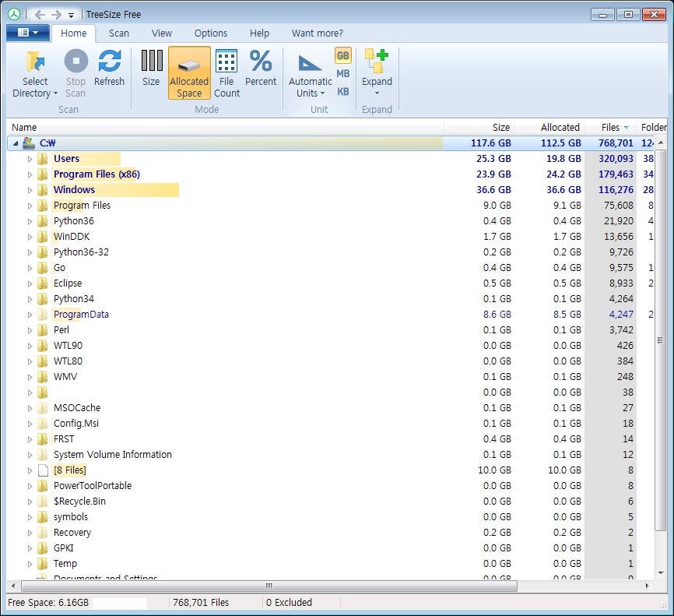The image size is (674, 616).
Task: Click the horizontal scrollbar thumb
Action: (x=269, y=586)
